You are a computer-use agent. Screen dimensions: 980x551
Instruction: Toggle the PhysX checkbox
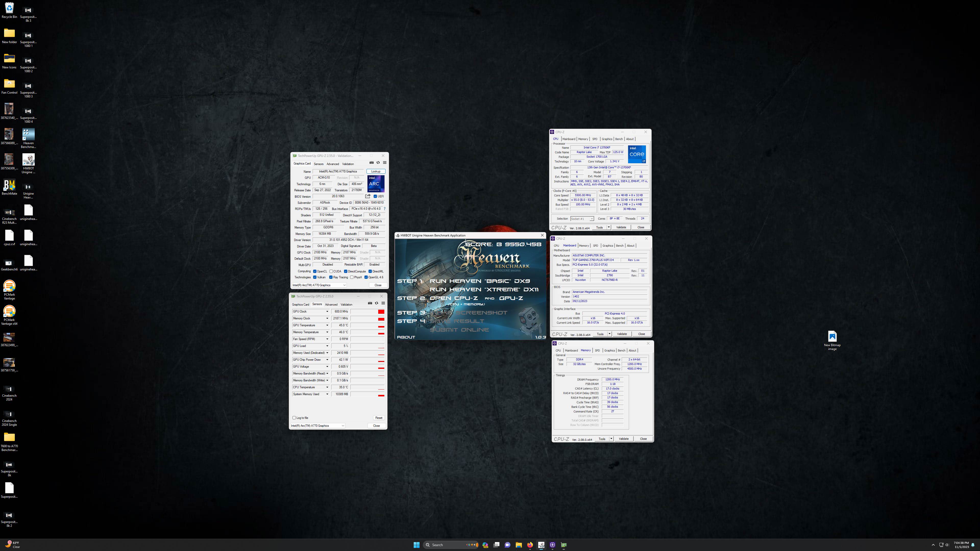[x=352, y=277]
